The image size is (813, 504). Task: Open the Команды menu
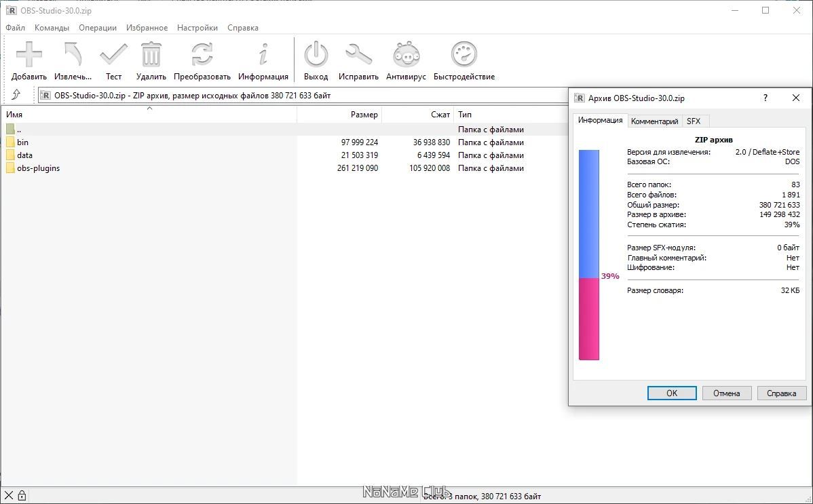(52, 28)
